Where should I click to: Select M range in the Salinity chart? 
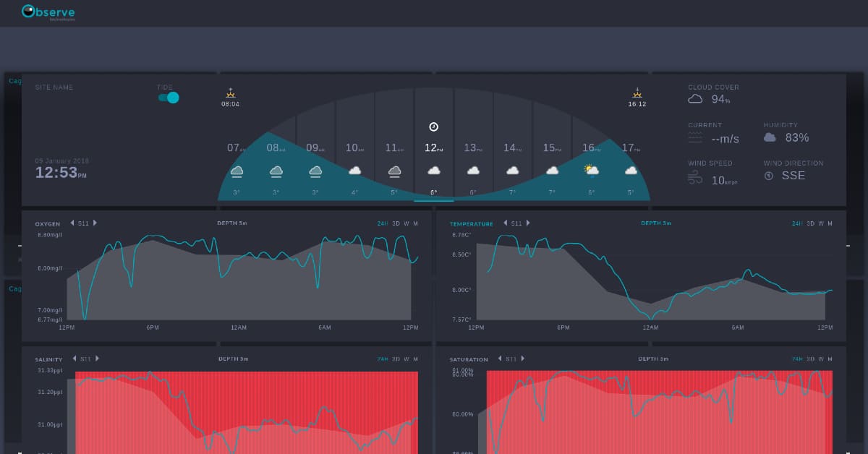(x=415, y=359)
